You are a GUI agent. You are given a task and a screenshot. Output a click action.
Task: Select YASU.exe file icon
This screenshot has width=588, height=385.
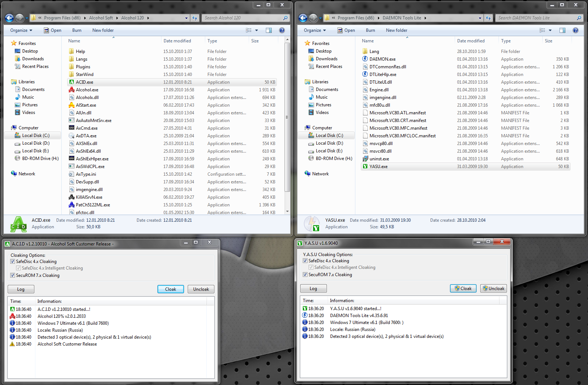(365, 167)
